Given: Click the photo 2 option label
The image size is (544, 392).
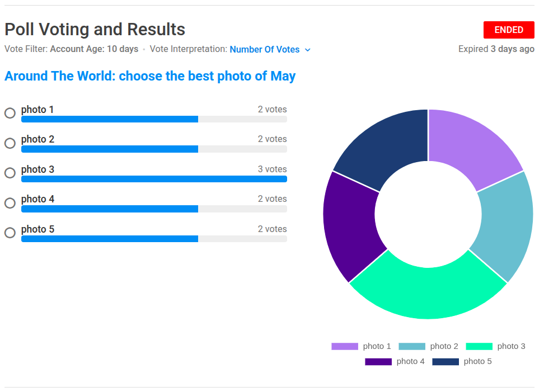Looking at the screenshot, I should click(x=38, y=139).
